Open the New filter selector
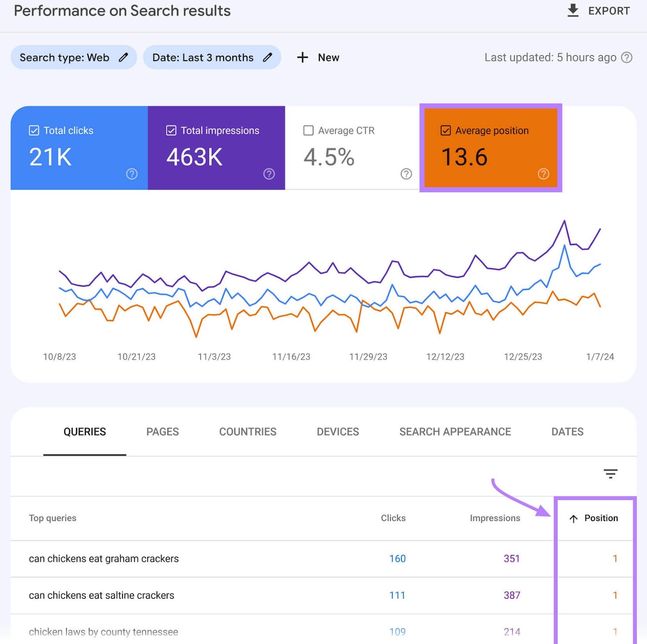Viewport: 647px width, 644px height. [x=319, y=57]
